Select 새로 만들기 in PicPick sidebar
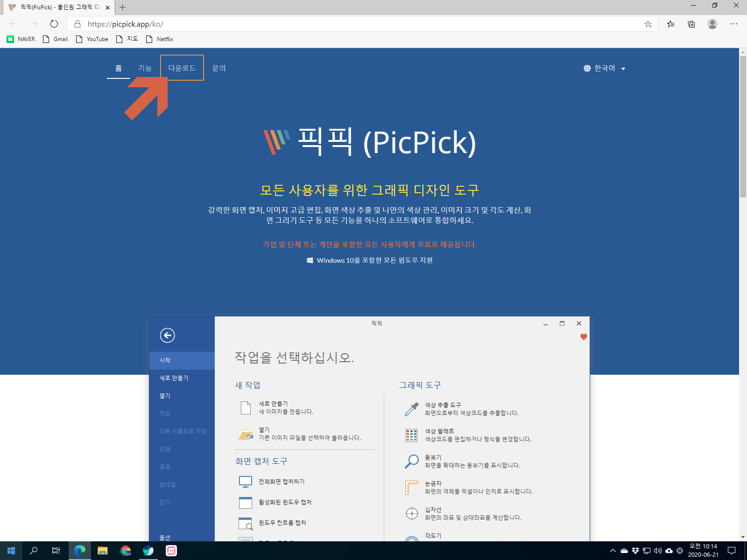 coord(182,378)
